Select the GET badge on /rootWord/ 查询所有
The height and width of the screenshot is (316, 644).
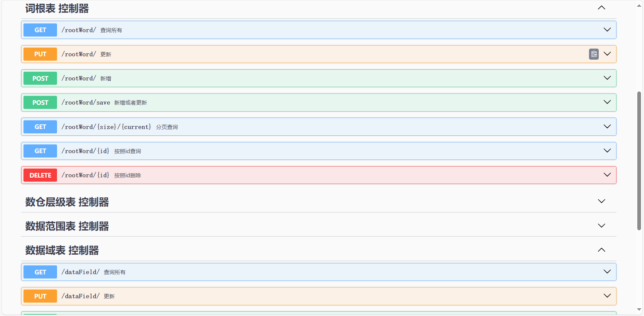pos(40,30)
